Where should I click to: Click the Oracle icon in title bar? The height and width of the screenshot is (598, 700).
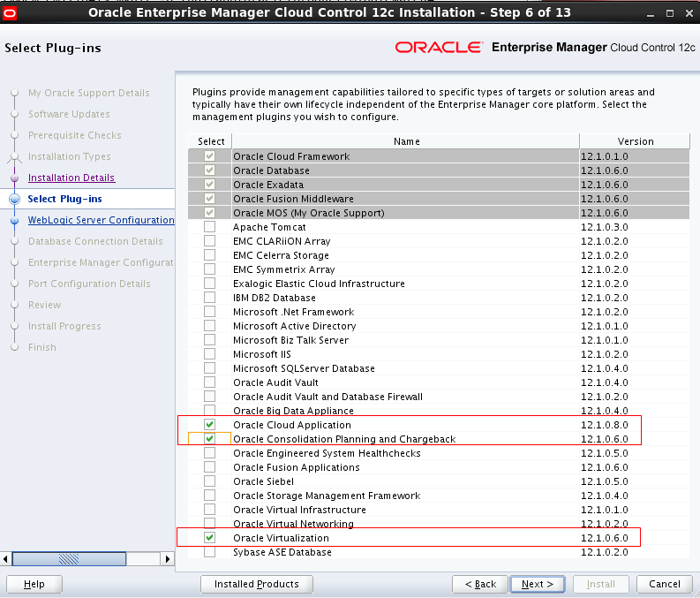pyautogui.click(x=10, y=13)
